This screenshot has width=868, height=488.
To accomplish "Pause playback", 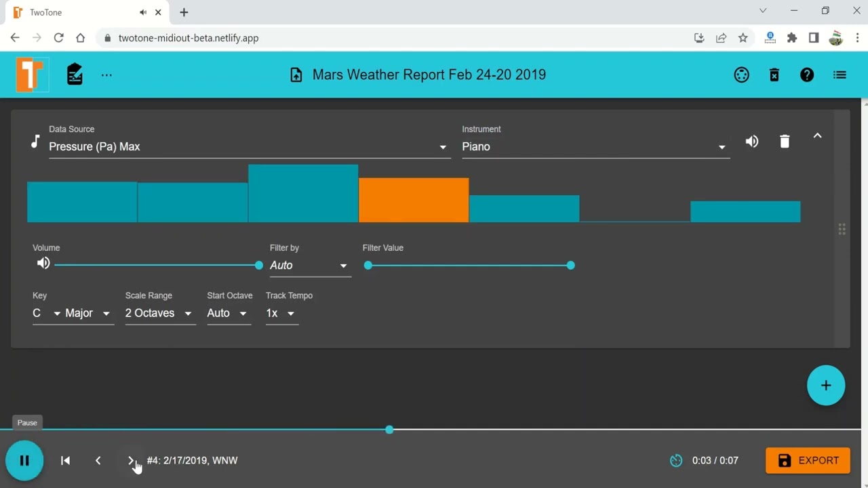I will click(x=24, y=460).
